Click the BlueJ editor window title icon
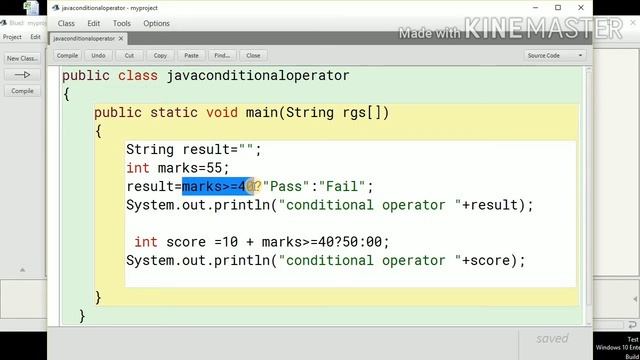This screenshot has width=640, height=360. (x=56, y=8)
